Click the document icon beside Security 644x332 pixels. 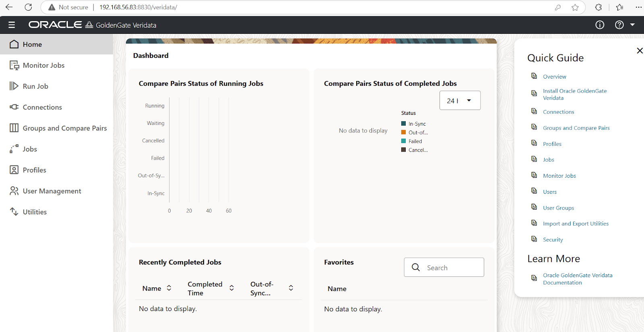coord(534,239)
